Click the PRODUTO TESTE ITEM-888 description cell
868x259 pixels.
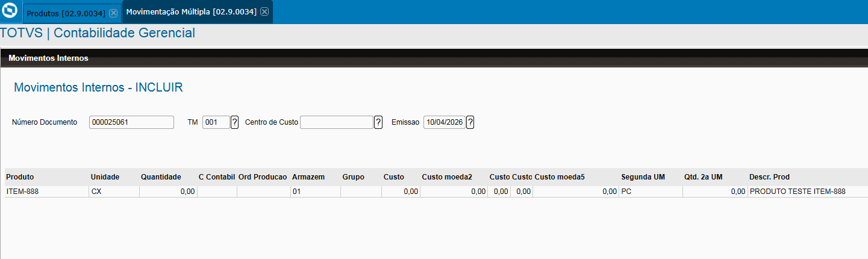807,192
